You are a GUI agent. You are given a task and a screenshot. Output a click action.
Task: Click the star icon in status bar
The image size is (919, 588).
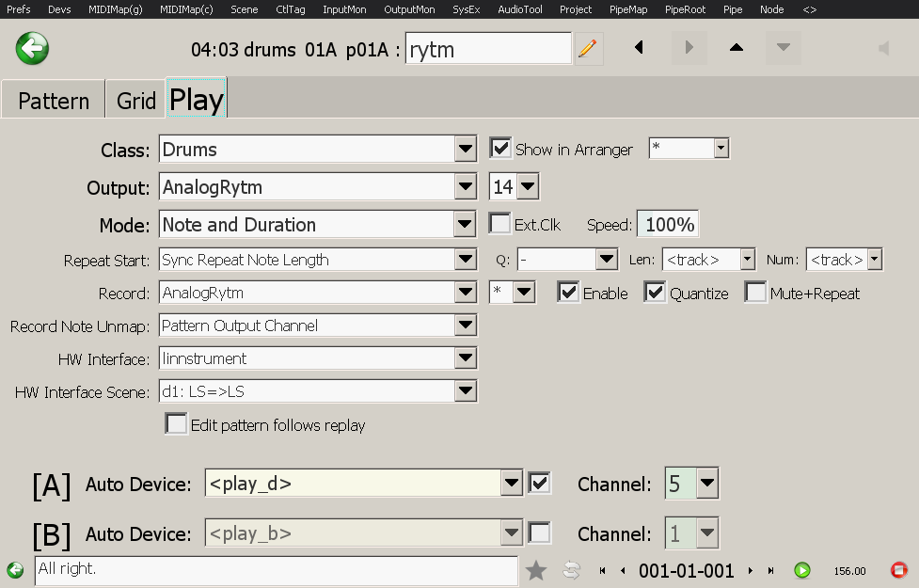[536, 570]
